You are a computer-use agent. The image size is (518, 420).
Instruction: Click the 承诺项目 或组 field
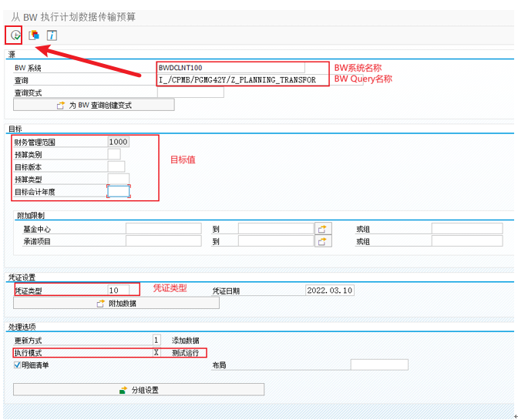coord(467,241)
